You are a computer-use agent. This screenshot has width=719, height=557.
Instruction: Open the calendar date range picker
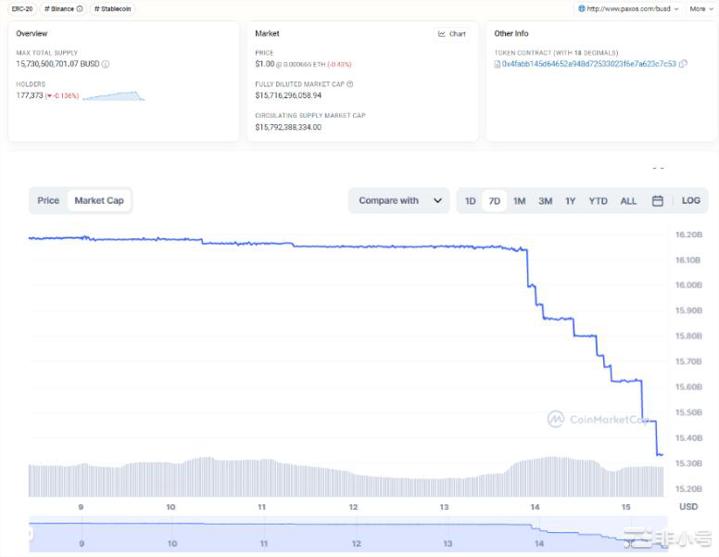657,201
